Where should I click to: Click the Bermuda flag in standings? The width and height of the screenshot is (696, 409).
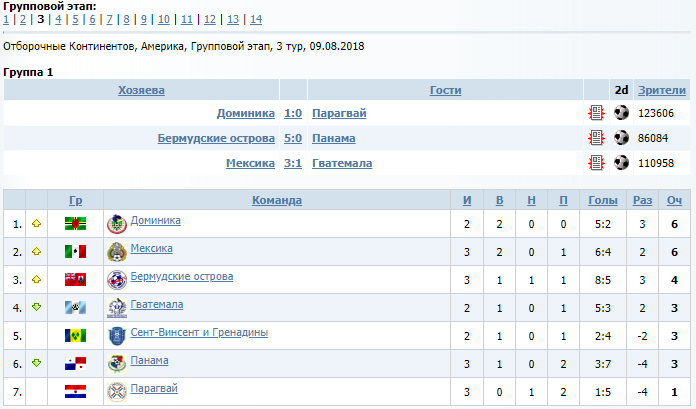75,280
